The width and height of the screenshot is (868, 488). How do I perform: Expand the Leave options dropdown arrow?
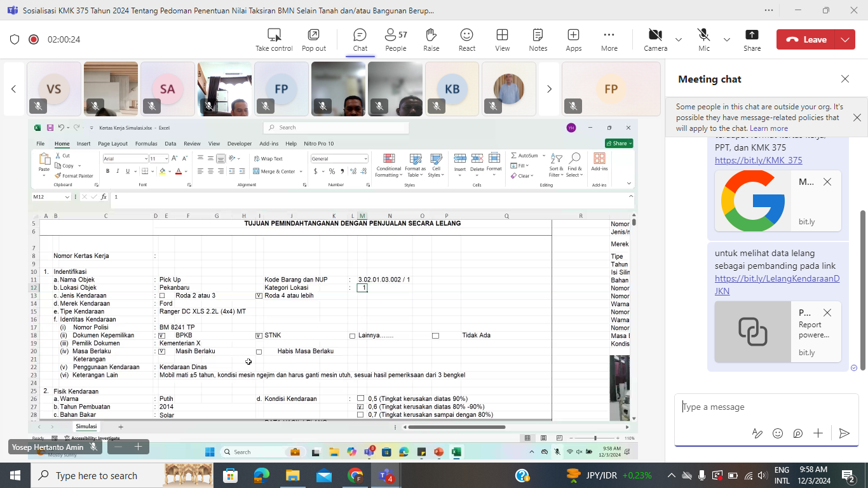(844, 39)
